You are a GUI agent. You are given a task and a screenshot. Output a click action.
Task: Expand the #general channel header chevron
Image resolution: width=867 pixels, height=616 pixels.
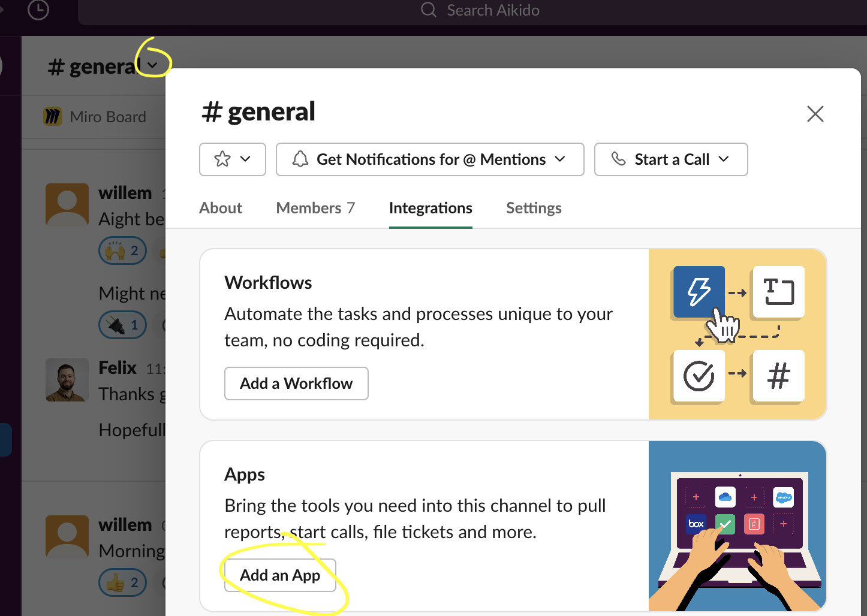click(x=153, y=65)
